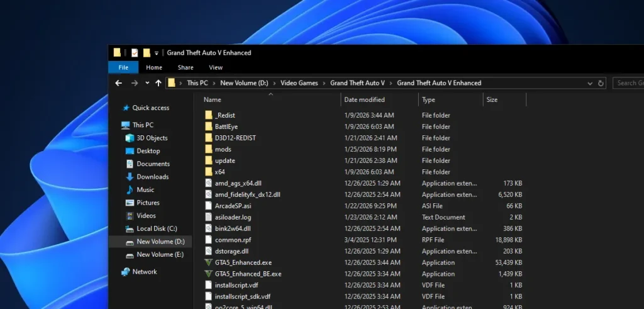Screen dimensions: 644x309
Task: Open the Customize Quick Access Toolbar dropdown
Action: 157,53
